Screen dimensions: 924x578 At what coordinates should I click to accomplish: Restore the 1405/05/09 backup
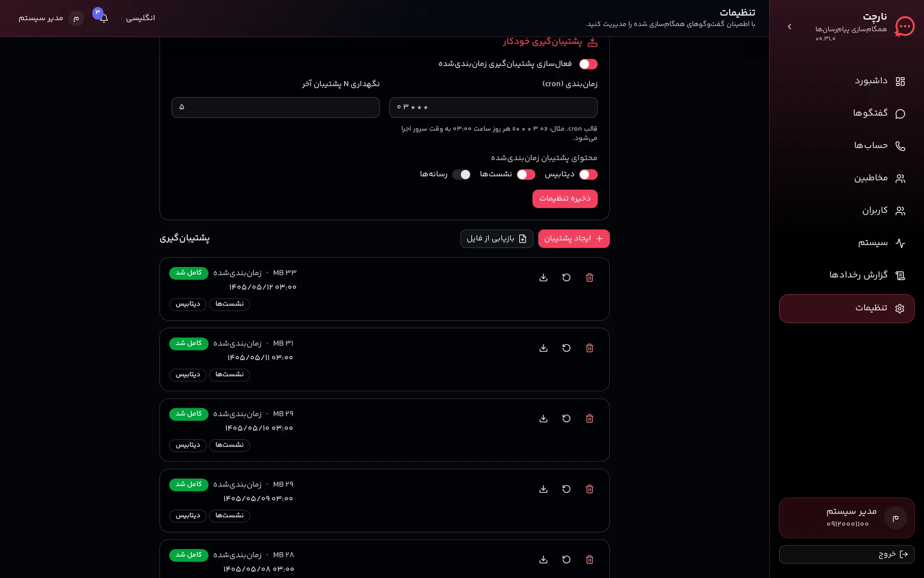point(566,489)
